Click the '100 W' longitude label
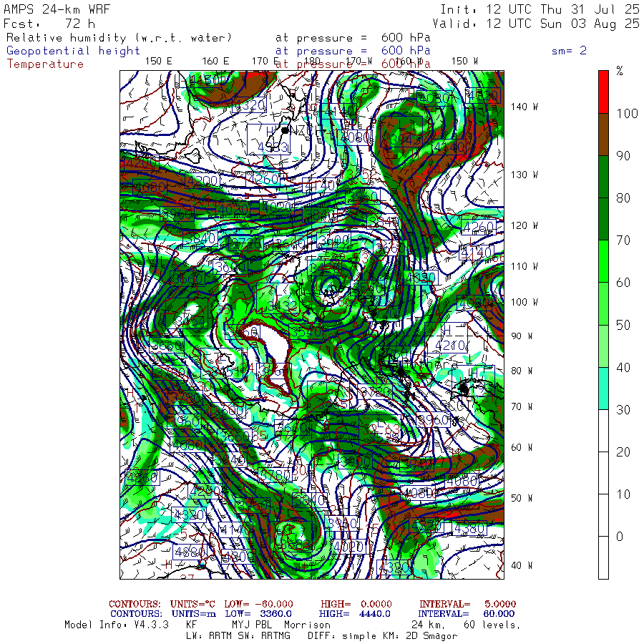644x644 pixels. (x=525, y=302)
